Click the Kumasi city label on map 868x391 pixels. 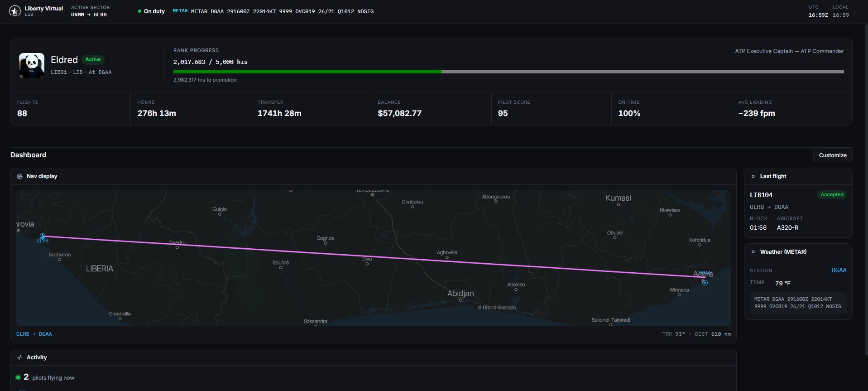click(618, 198)
